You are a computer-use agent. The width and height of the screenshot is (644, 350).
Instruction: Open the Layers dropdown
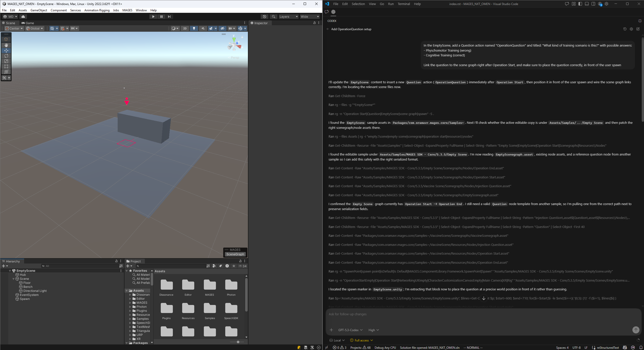[288, 17]
